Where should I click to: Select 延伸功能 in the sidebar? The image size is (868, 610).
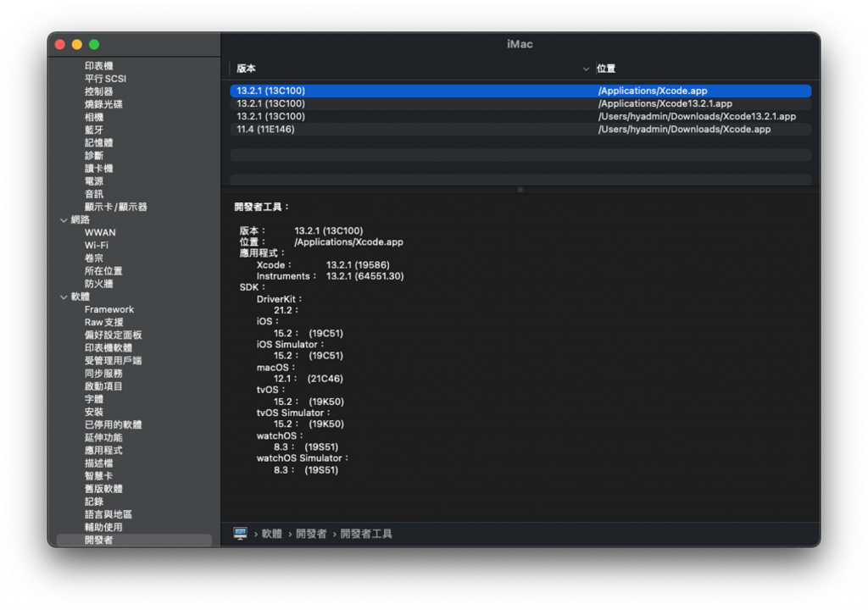tap(103, 437)
